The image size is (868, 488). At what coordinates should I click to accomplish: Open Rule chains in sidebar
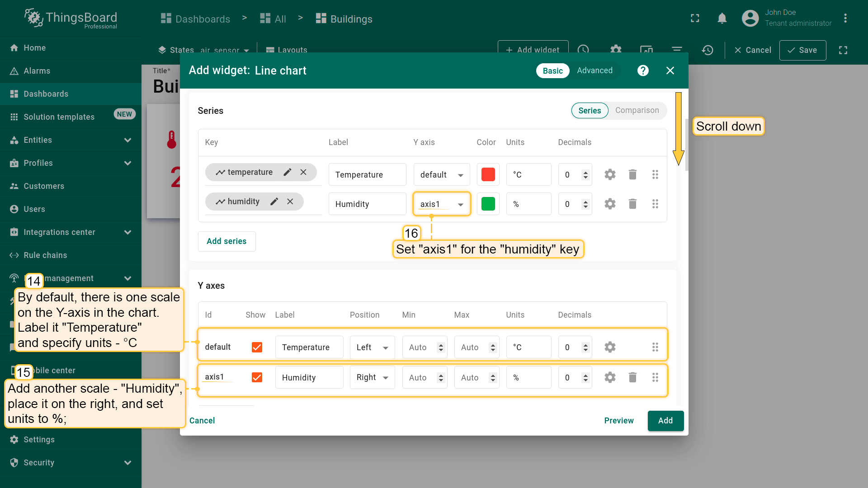(x=45, y=255)
